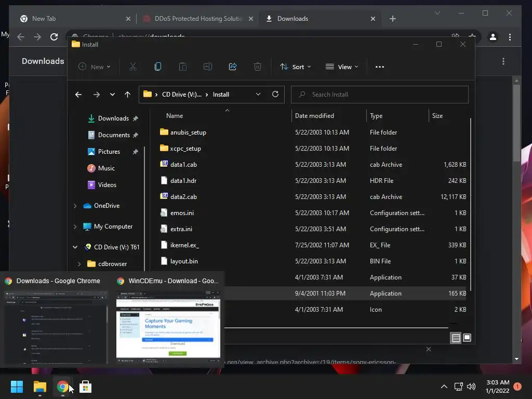
Task: Open recent locations chevron dropdown
Action: pos(112,95)
